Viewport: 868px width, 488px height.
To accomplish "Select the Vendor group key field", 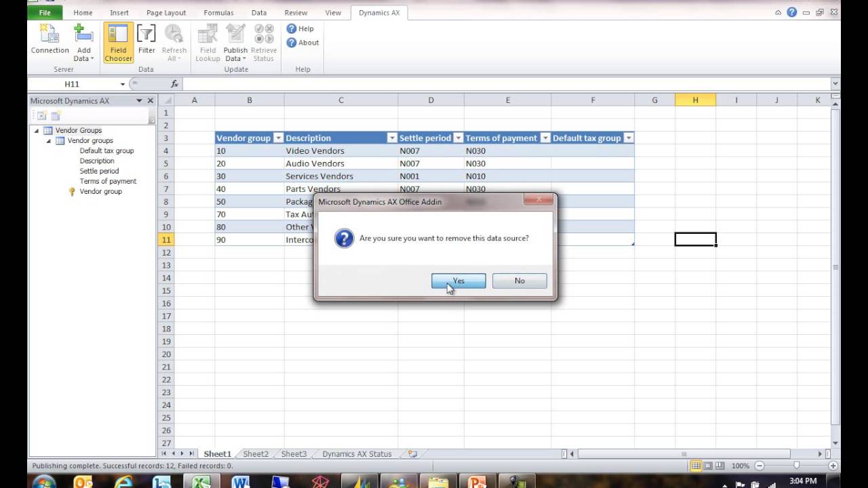I will tap(100, 191).
